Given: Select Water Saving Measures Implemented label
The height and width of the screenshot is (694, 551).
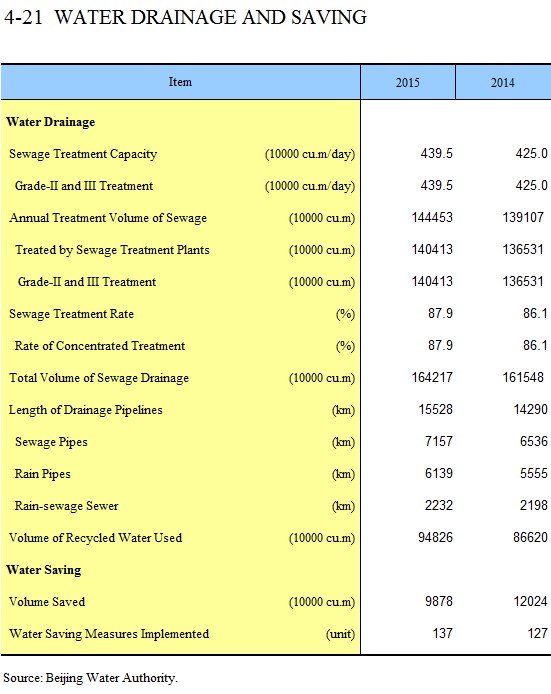Looking at the screenshot, I should (x=109, y=634).
